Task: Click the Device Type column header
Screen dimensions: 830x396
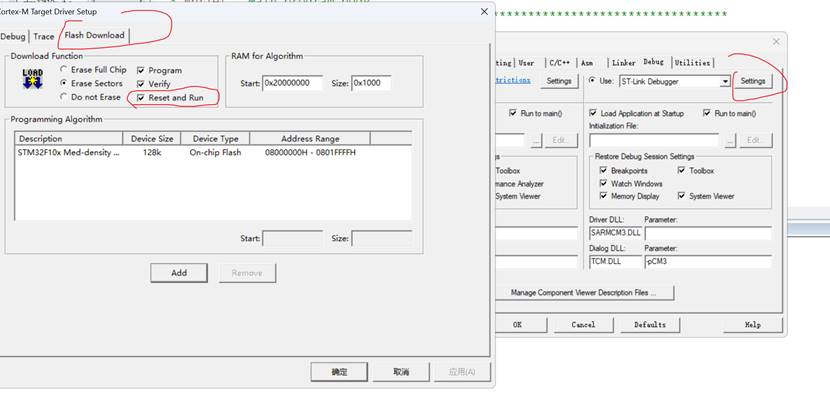Action: 215,139
